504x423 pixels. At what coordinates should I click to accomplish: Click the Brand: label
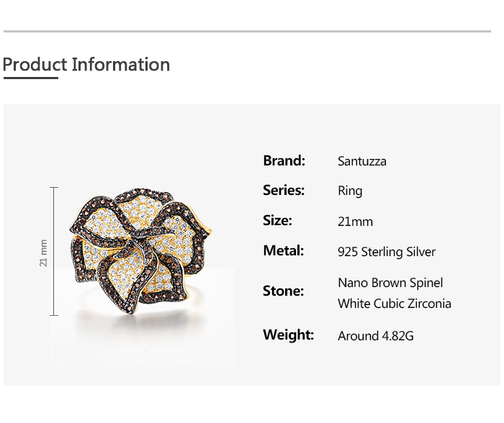click(284, 160)
